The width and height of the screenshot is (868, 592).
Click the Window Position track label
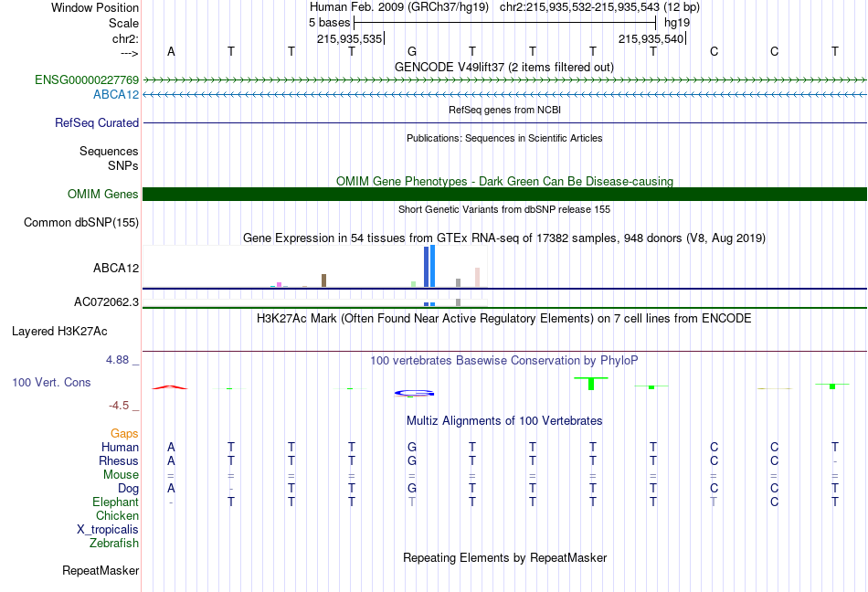(95, 7)
